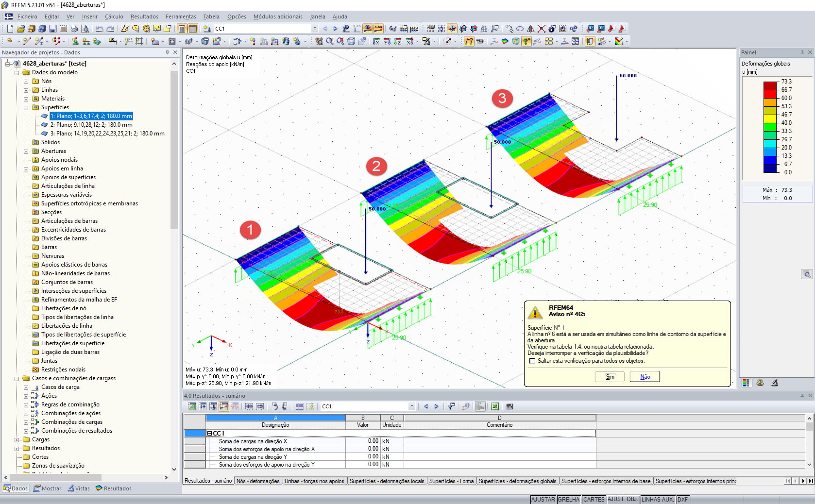This screenshot has width=815, height=504.
Task: Click the filter microscope icon below the Painel
Action: click(775, 383)
